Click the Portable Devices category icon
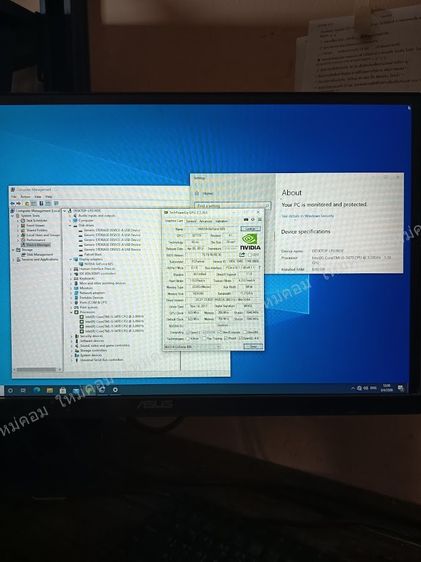421x562 pixels. tap(76, 298)
